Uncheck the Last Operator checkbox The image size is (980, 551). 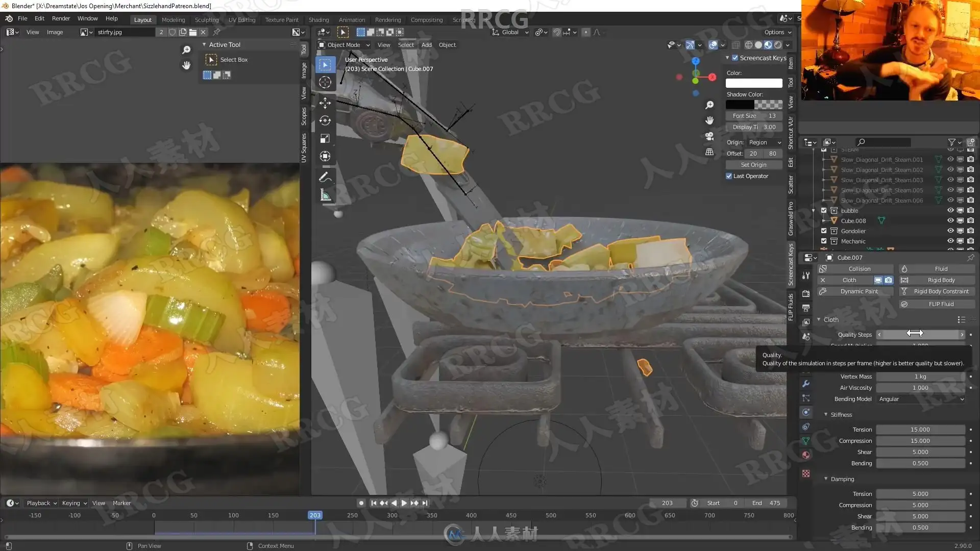(x=729, y=176)
